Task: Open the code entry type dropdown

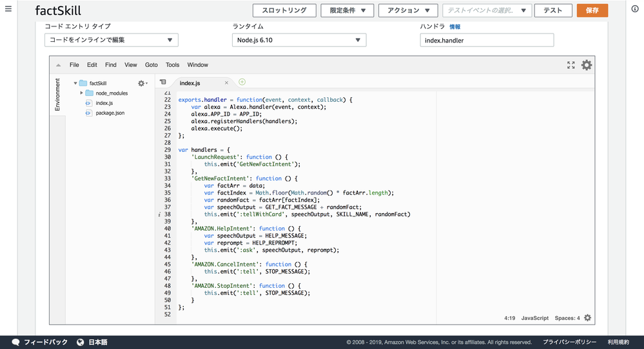Action: pos(112,40)
